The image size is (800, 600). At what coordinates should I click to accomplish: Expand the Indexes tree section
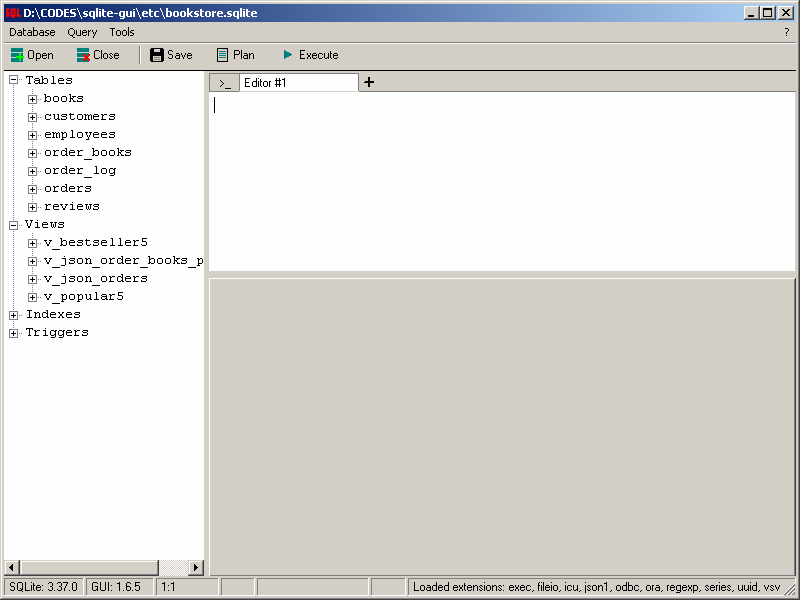(14, 315)
